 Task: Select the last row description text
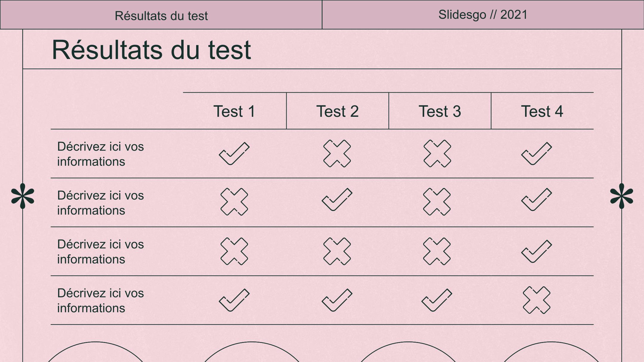pyautogui.click(x=100, y=301)
